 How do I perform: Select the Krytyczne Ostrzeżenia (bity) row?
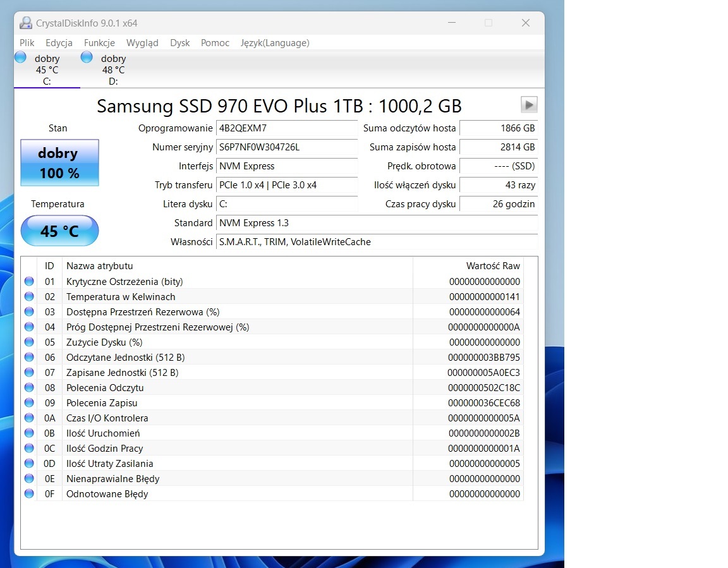point(272,281)
